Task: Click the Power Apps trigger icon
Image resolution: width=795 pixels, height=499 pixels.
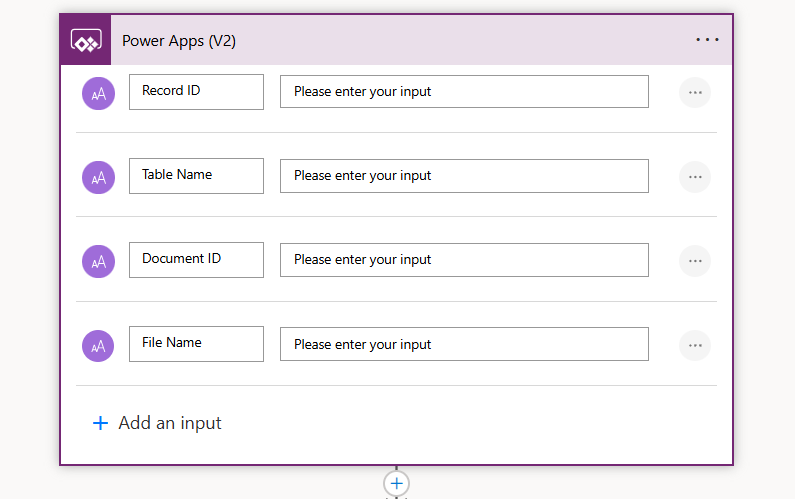Action: [x=86, y=40]
